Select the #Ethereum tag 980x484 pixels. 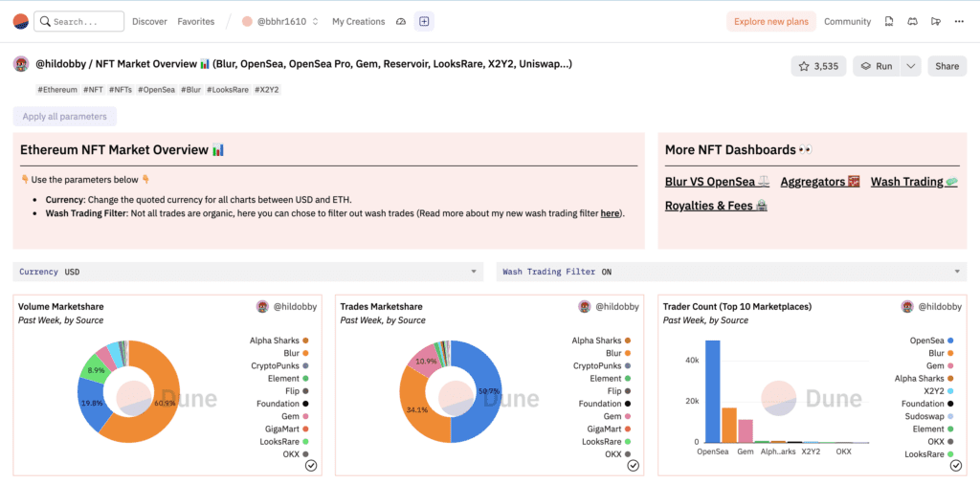coord(57,90)
